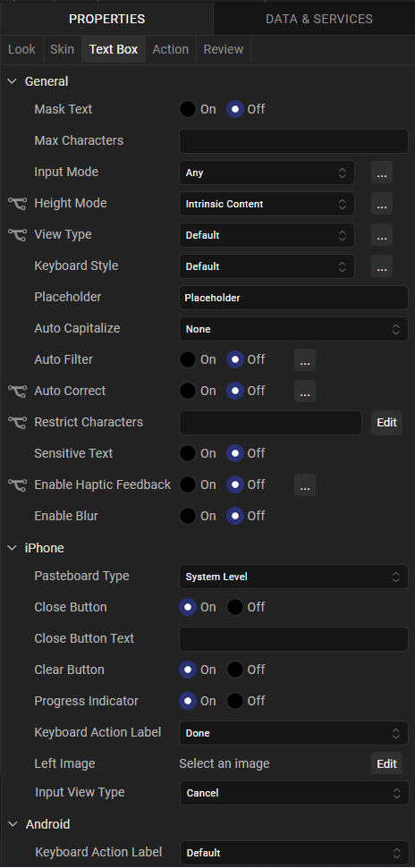Viewport: 415px width, 868px height.
Task: Open ellipsis button next to Auto Filter
Action: click(x=305, y=360)
